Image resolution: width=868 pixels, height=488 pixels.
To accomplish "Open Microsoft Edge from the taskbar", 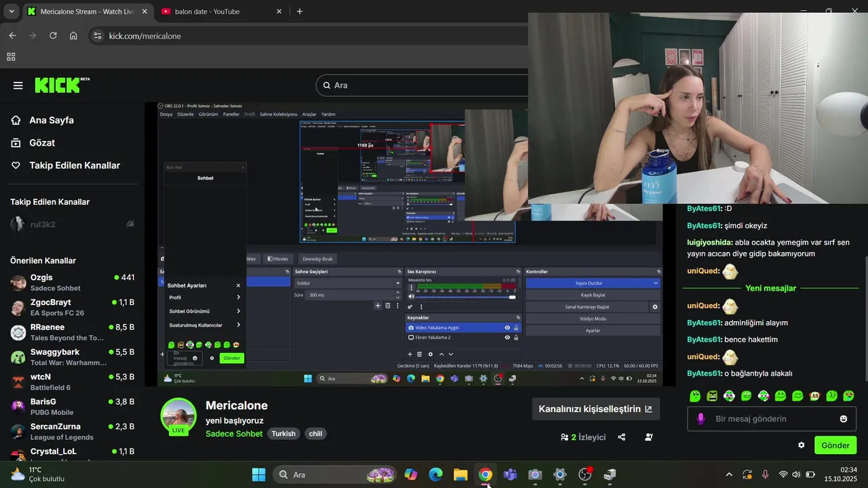I will (x=435, y=474).
